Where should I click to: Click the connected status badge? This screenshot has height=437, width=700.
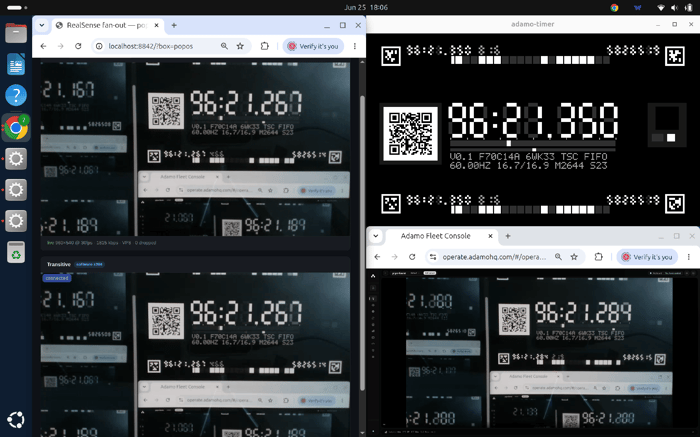(57, 278)
